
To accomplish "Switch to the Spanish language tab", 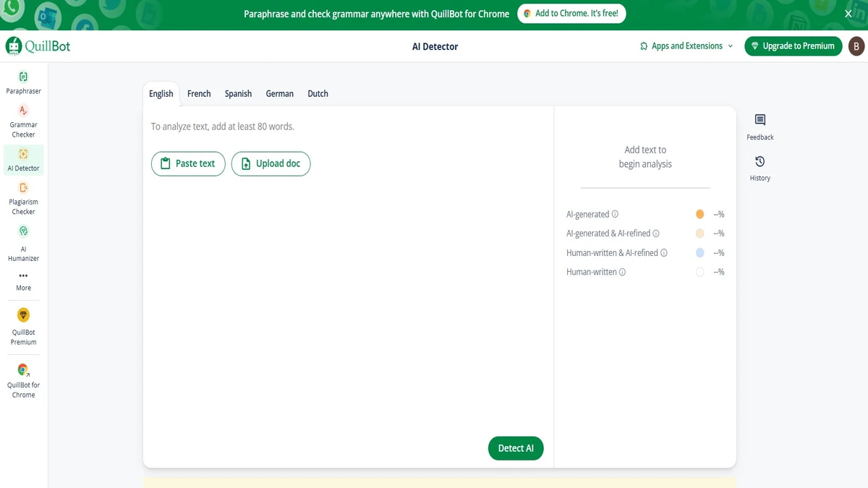I will 238,93.
